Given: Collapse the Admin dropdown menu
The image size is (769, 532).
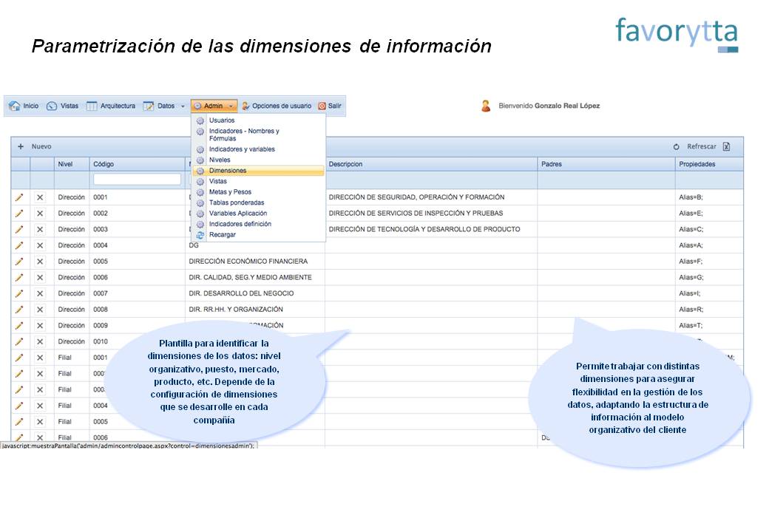Looking at the screenshot, I should pos(214,106).
